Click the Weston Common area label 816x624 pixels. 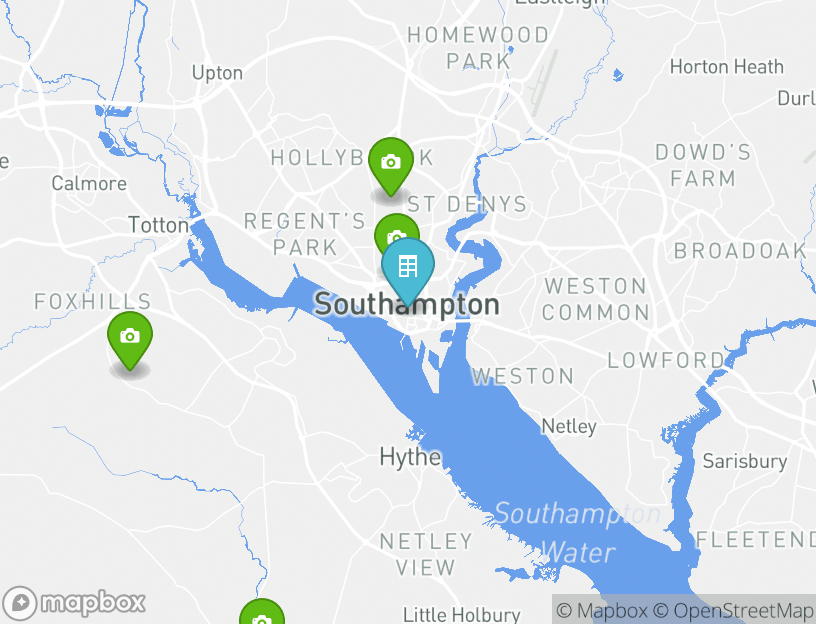click(x=596, y=299)
